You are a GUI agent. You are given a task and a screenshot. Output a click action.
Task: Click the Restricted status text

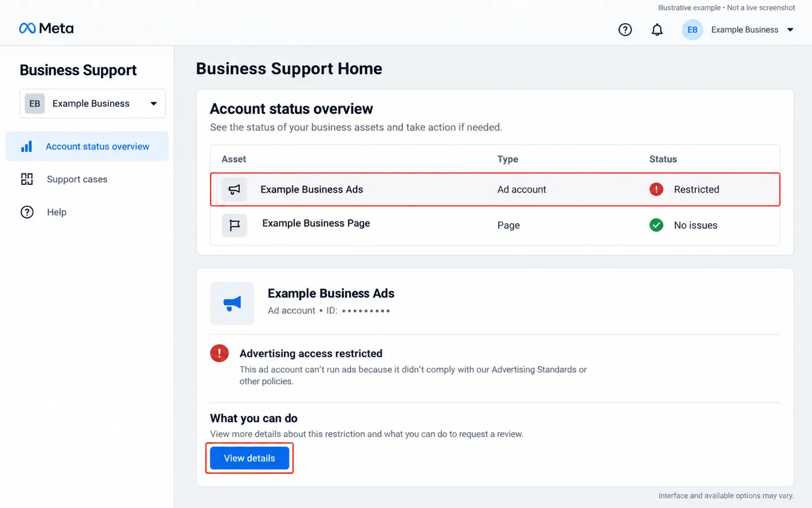[x=697, y=190]
